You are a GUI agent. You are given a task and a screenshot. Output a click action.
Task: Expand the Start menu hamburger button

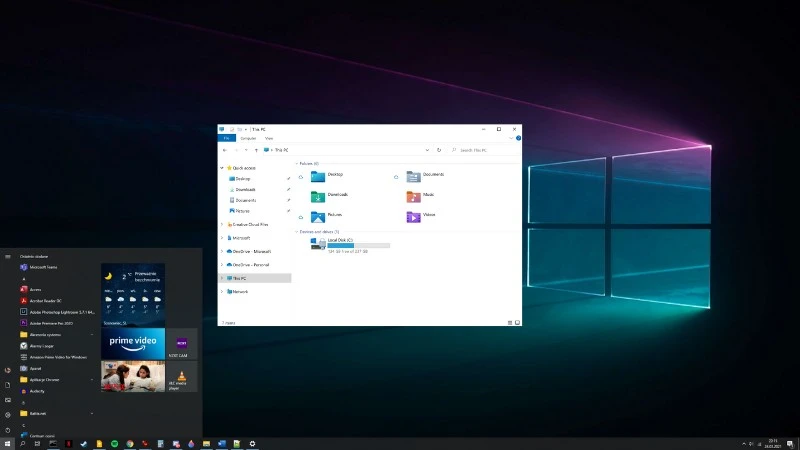[8, 257]
